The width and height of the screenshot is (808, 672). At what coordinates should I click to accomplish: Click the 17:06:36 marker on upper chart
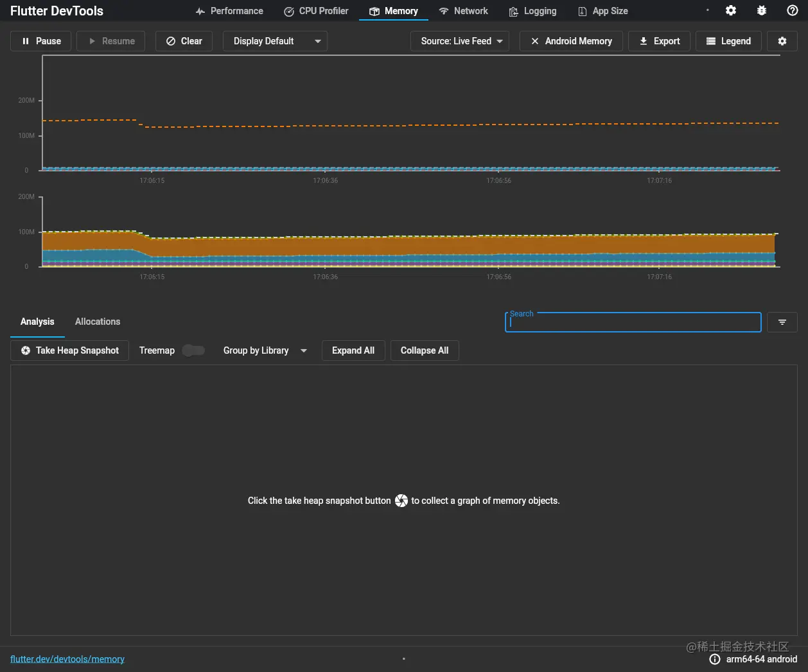(326, 181)
